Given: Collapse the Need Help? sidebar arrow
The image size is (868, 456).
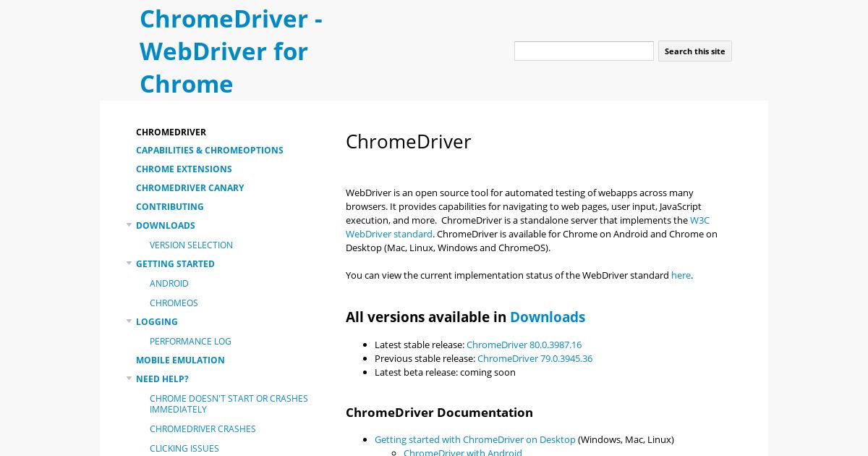Looking at the screenshot, I should [x=129, y=379].
